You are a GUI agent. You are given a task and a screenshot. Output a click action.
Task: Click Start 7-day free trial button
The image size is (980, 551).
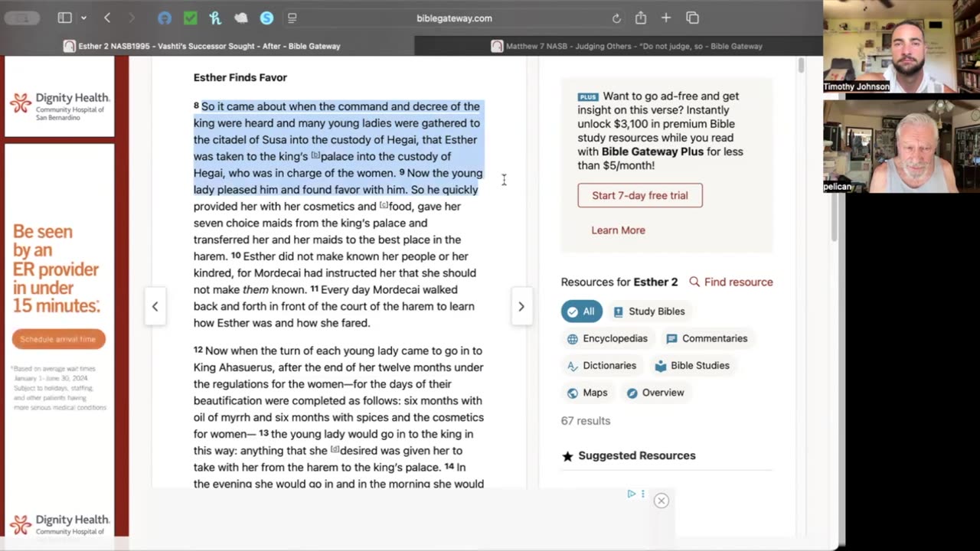click(640, 195)
